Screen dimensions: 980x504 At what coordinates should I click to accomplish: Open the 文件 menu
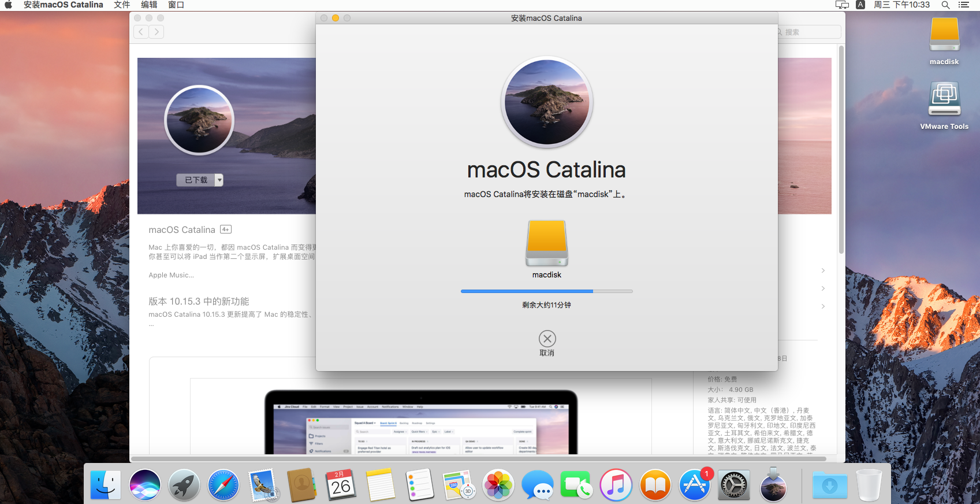(122, 5)
